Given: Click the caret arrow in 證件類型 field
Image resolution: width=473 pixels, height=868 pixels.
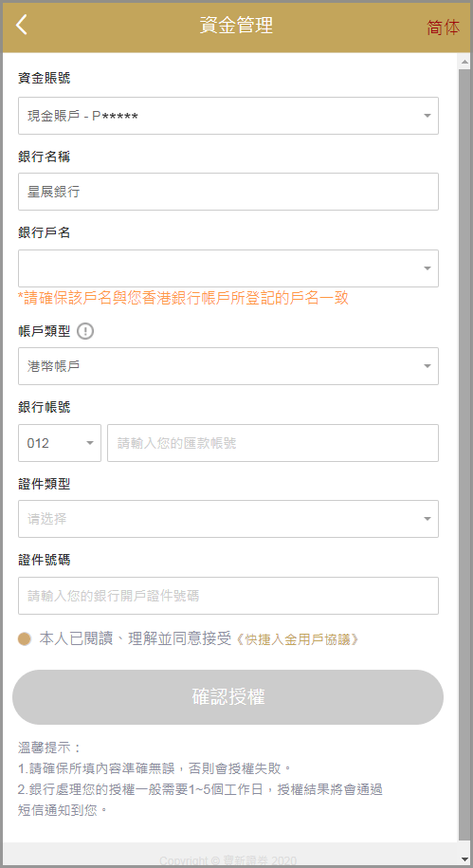Looking at the screenshot, I should tap(428, 519).
